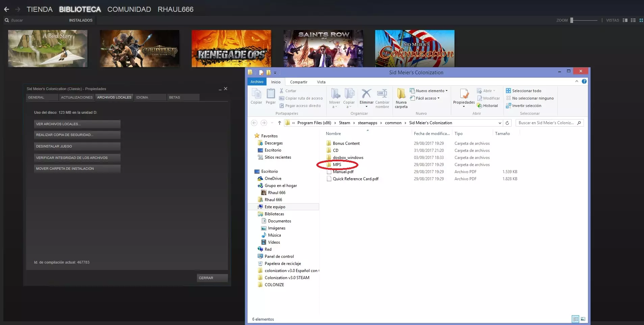Open OneDrive in the navigation pane
The height and width of the screenshot is (325, 644).
[273, 179]
